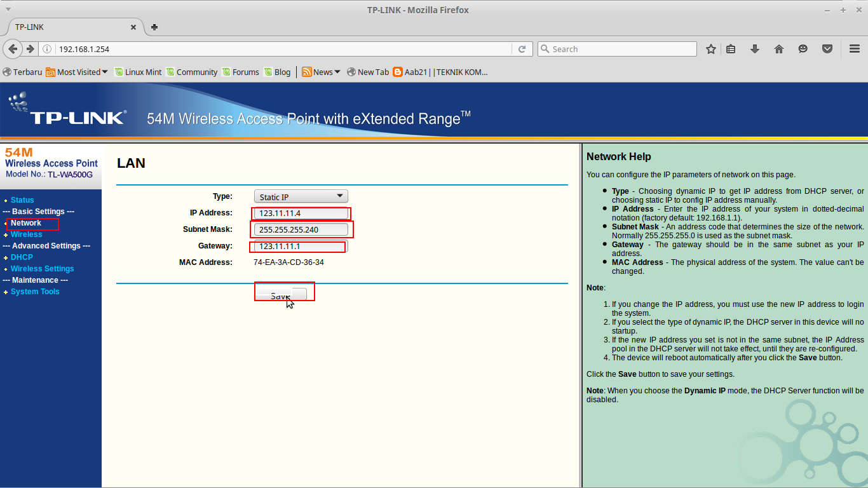This screenshot has height=488, width=868.
Task: Click the IP Address input field
Action: click(x=300, y=212)
